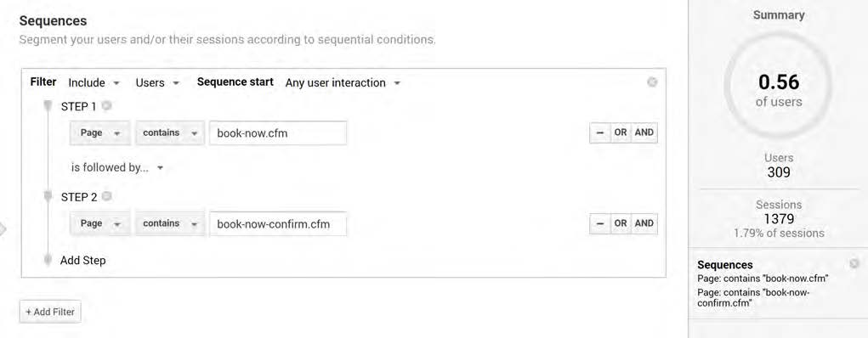The height and width of the screenshot is (338, 868).
Task: Open the Users scope dropdown
Action: pyautogui.click(x=157, y=83)
